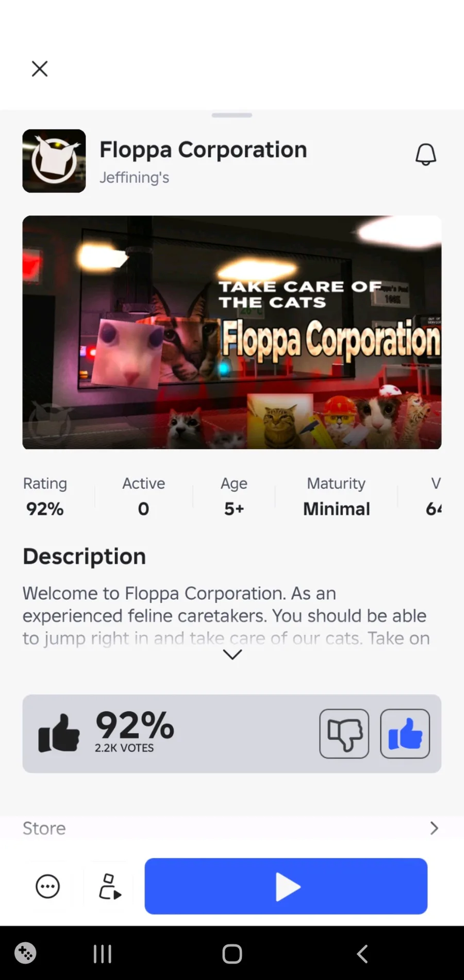
Task: Tap the Android home button
Action: coord(232,954)
